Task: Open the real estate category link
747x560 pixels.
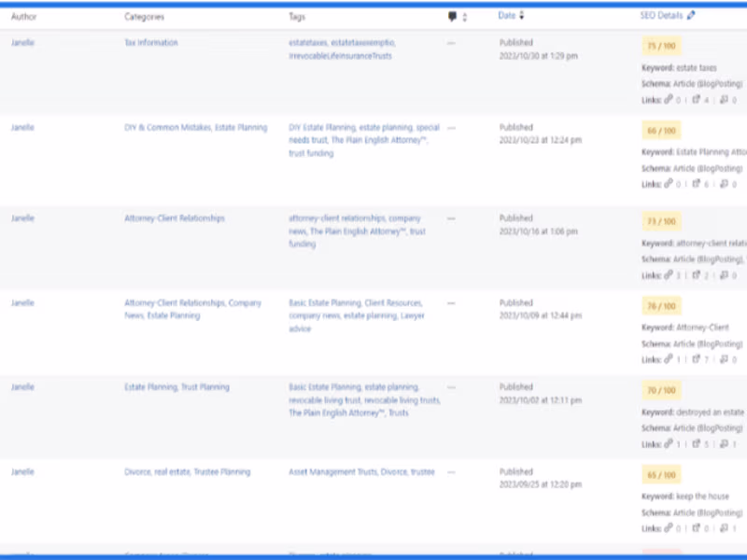Action: click(172, 471)
